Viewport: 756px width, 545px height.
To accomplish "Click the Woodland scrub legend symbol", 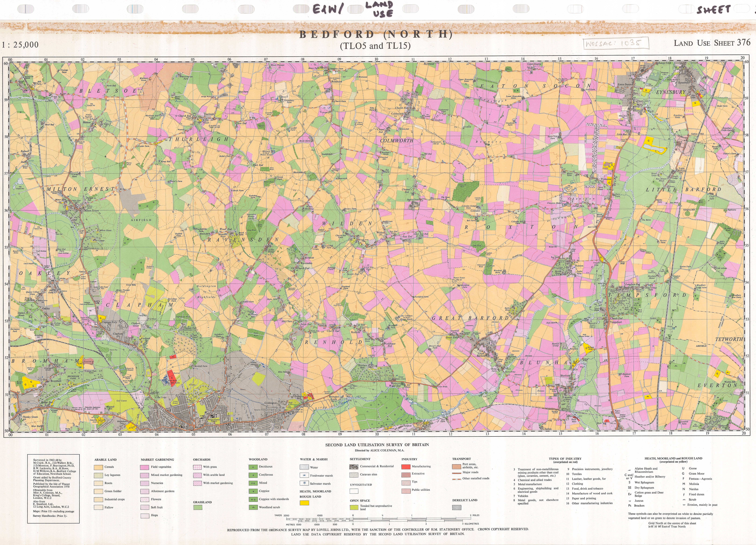I will pyautogui.click(x=253, y=507).
